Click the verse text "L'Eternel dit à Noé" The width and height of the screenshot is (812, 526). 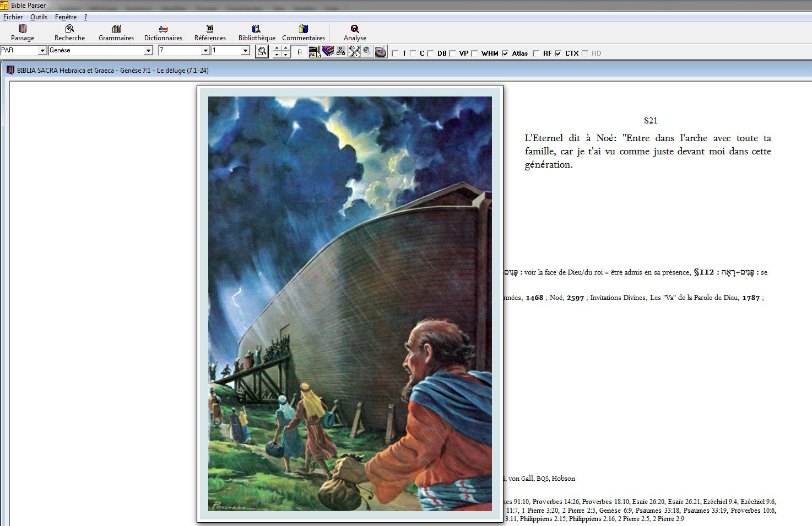(x=571, y=138)
